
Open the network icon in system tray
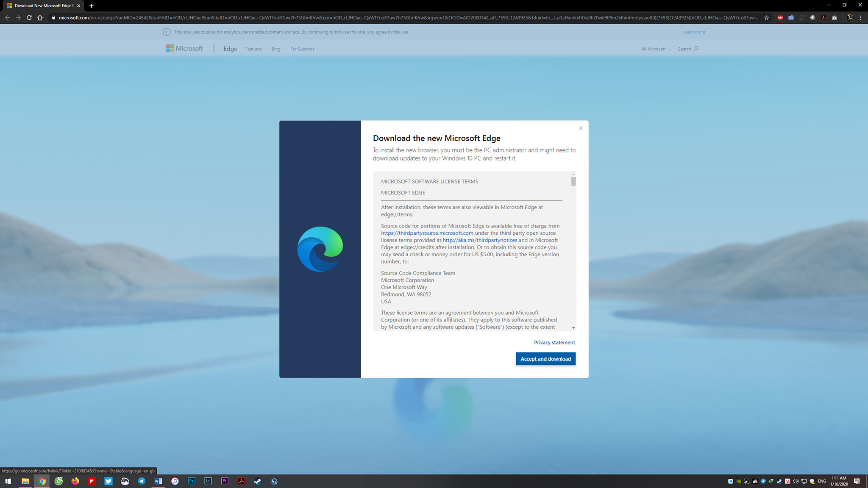coord(804,481)
